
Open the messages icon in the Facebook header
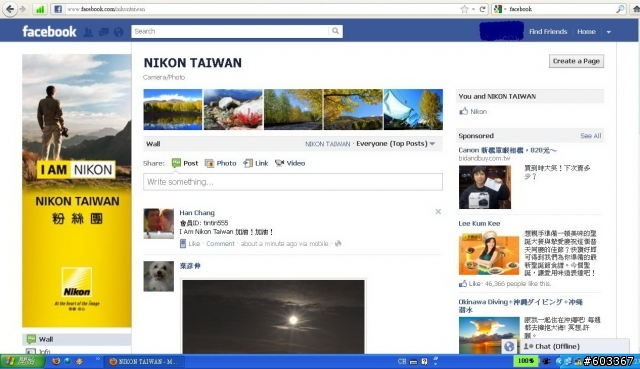tap(104, 32)
